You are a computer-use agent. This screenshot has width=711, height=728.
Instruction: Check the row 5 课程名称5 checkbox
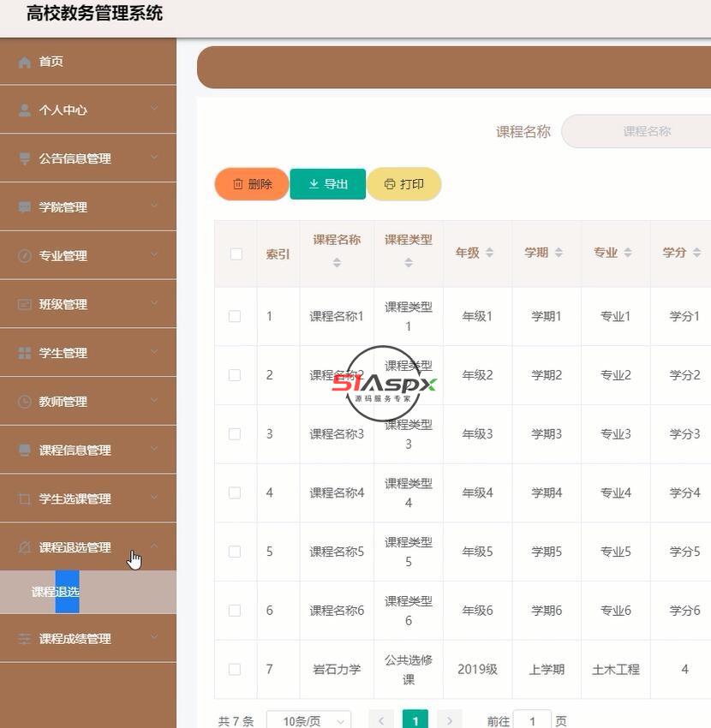coord(235,552)
